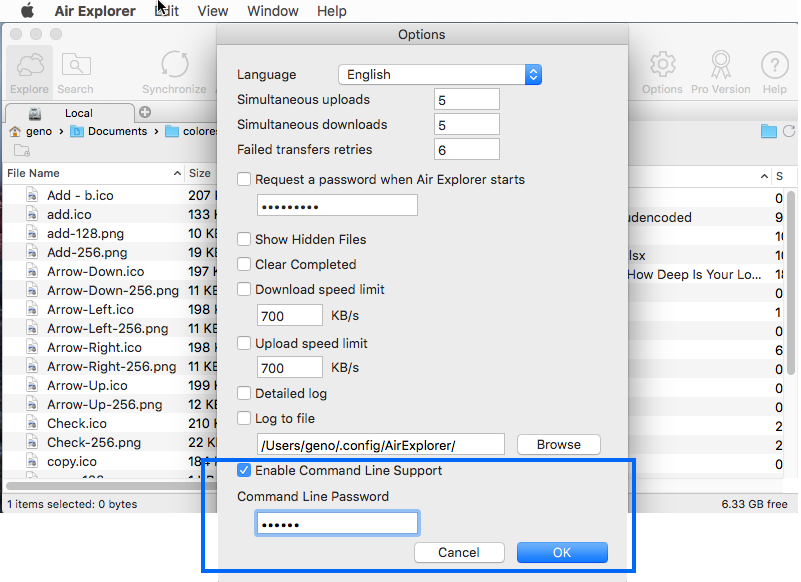Select Arrow-Up-256.png file icon
This screenshot has height=582, width=801.
32,404
